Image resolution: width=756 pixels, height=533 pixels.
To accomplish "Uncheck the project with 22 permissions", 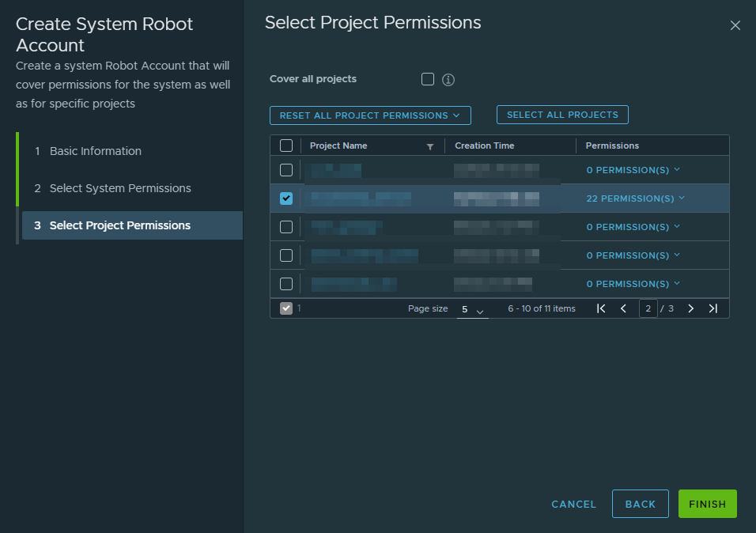I will (286, 198).
